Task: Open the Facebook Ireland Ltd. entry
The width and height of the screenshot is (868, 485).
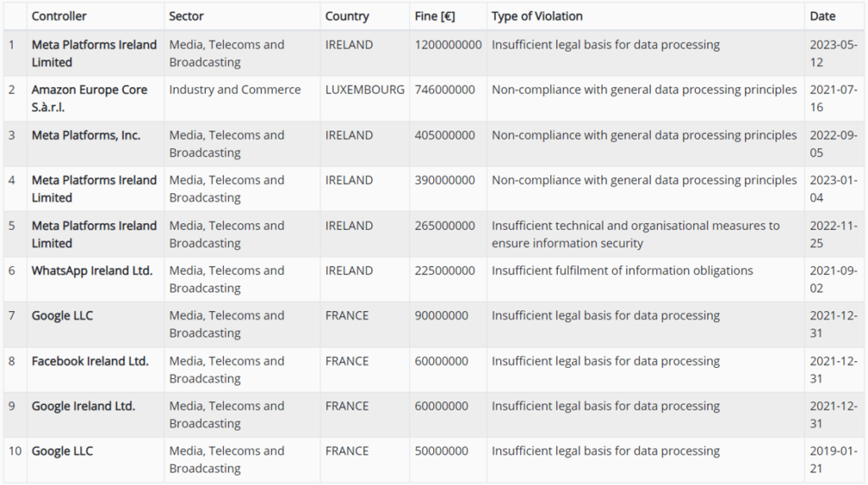Action: pyautogui.click(x=90, y=360)
